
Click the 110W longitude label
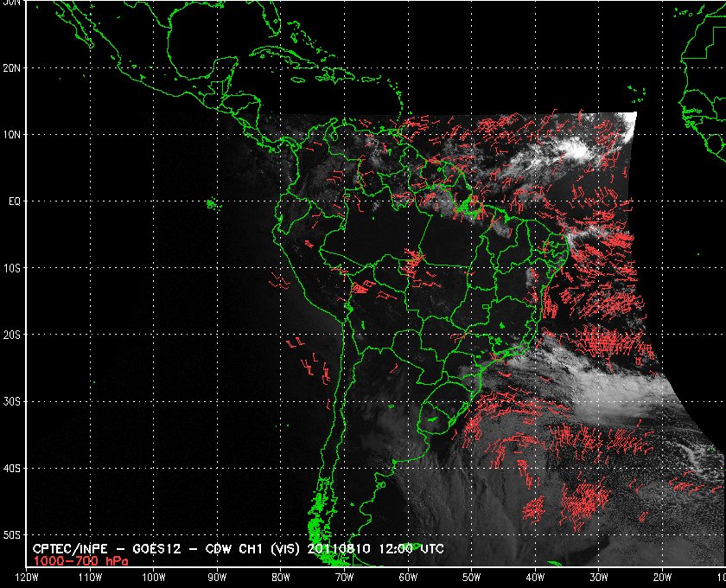coord(90,578)
